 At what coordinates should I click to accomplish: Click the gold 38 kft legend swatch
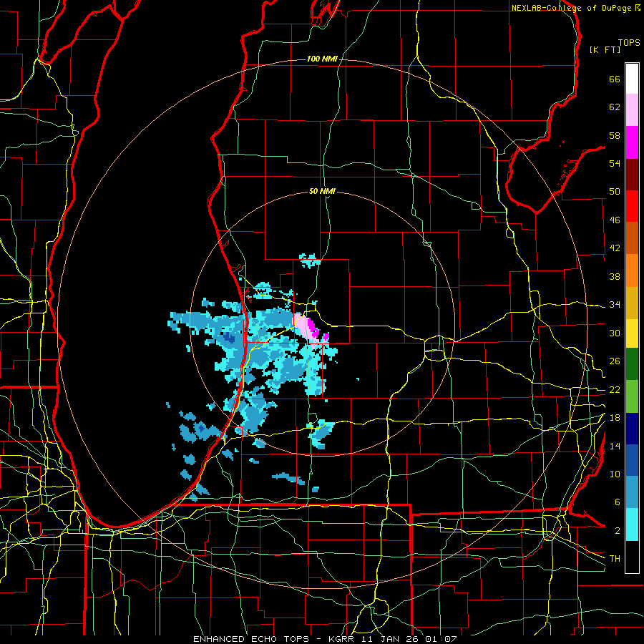pos(632,303)
